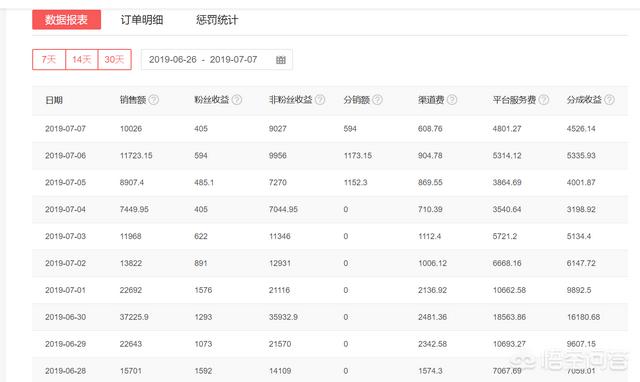Click the date range field 2019-06-26 - 2019-07-07

tap(217, 60)
